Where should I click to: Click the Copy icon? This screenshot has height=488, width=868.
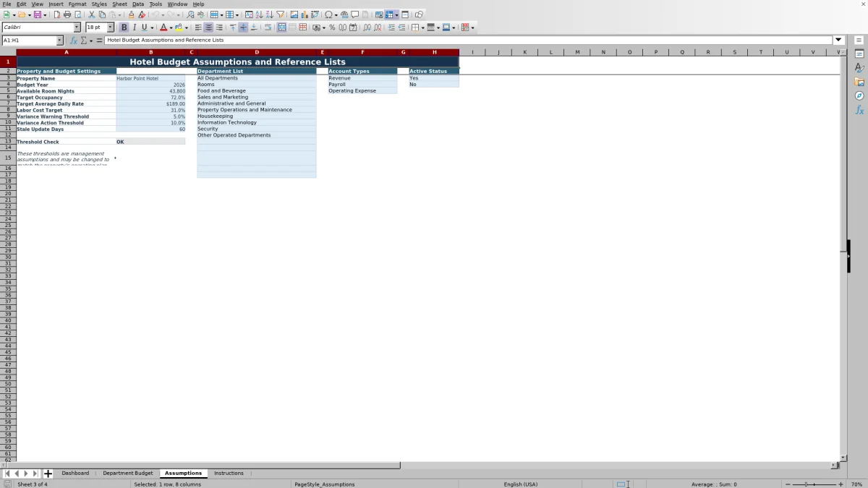102,14
